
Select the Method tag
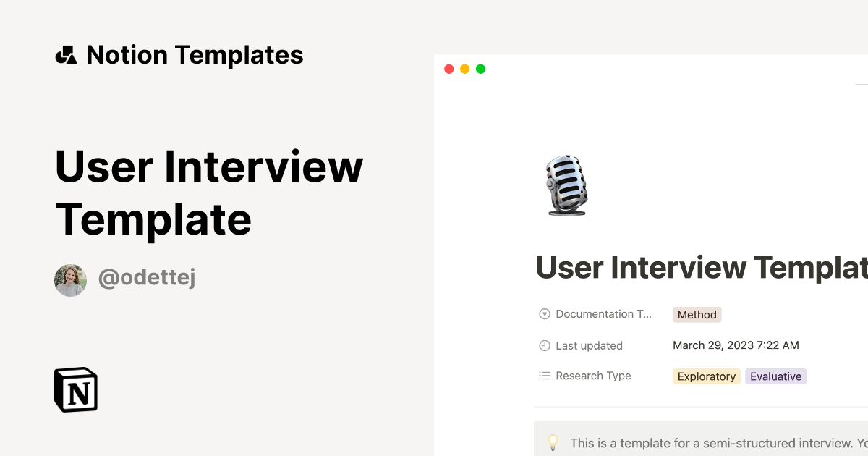(x=697, y=315)
